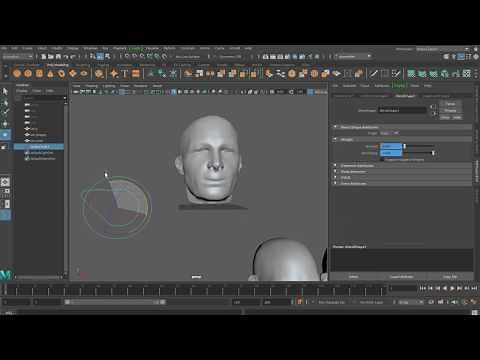Click the time range slider bar

tap(116, 302)
